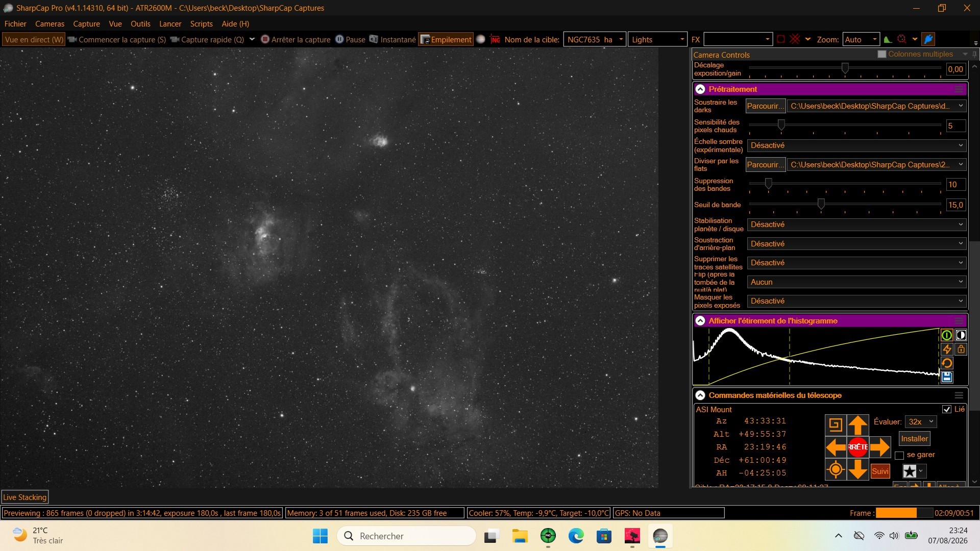The width and height of the screenshot is (980, 551).
Task: Open the Évaluer rate dropdown showing 32x
Action: click(x=921, y=422)
